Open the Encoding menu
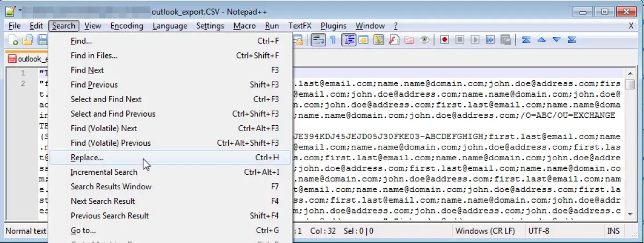 tap(127, 26)
